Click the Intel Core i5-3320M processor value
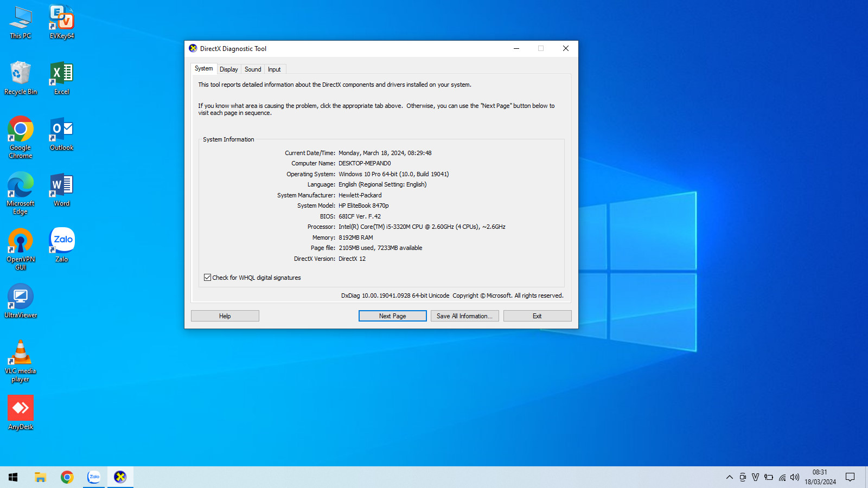The height and width of the screenshot is (488, 868). (x=422, y=227)
